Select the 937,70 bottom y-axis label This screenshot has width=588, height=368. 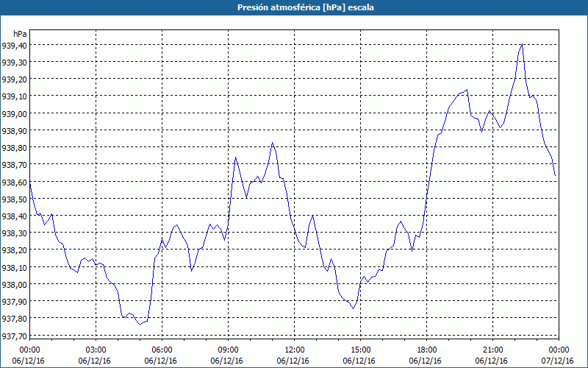coord(14,336)
